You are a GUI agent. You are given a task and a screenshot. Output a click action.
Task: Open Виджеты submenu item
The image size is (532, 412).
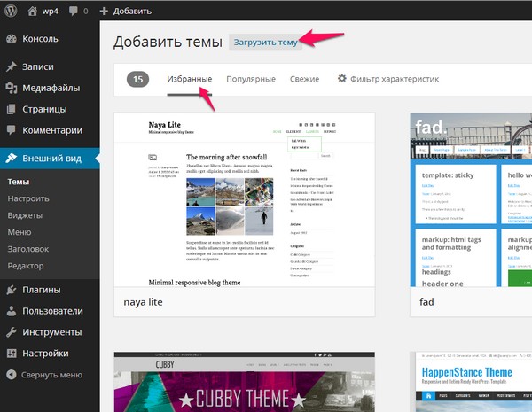click(25, 215)
